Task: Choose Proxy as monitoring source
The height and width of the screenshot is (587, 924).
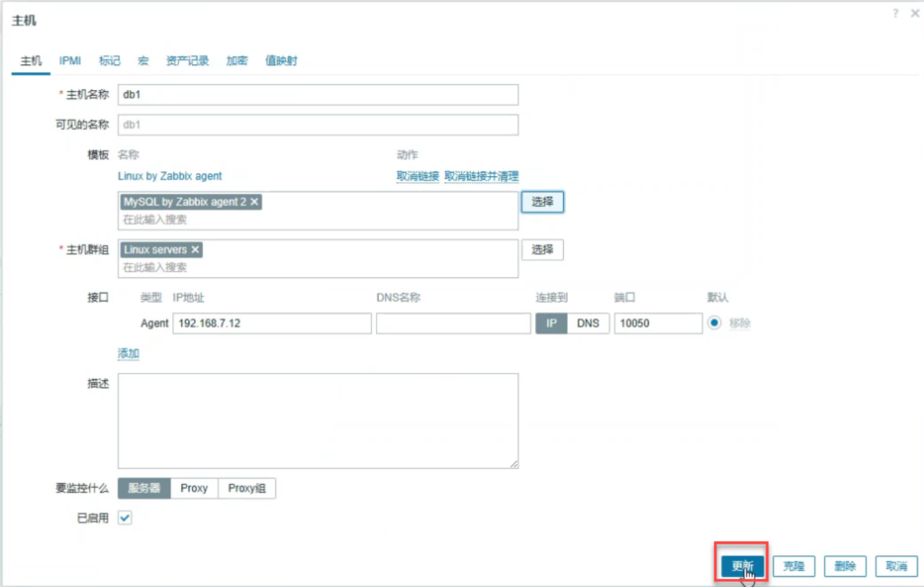Action: click(x=194, y=489)
